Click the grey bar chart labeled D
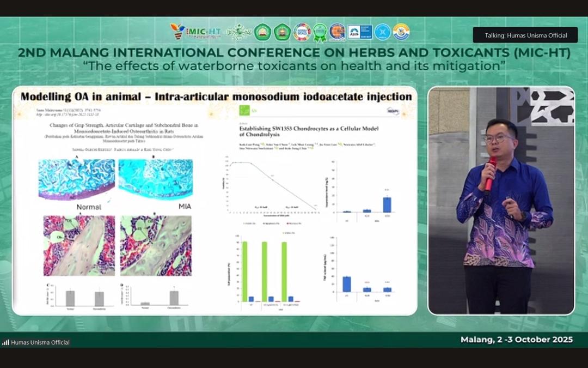 [x=154, y=296]
